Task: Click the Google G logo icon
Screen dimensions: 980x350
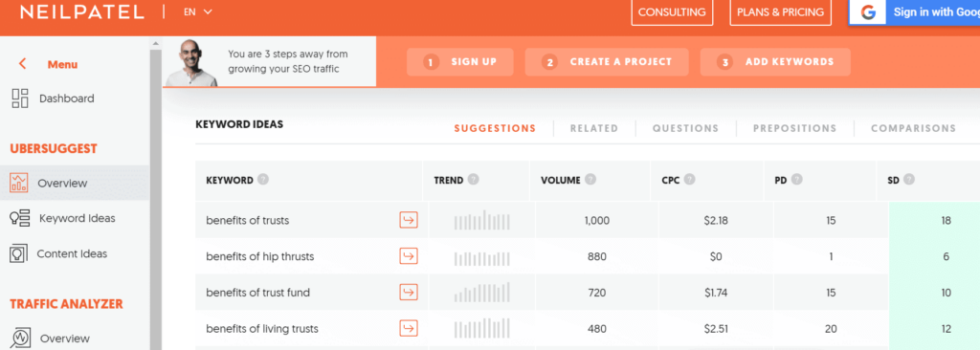Action: (867, 12)
